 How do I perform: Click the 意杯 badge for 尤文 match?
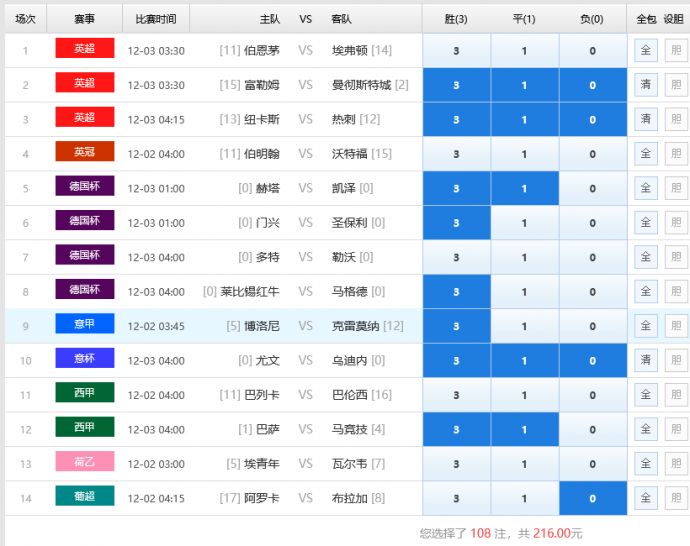(85, 359)
